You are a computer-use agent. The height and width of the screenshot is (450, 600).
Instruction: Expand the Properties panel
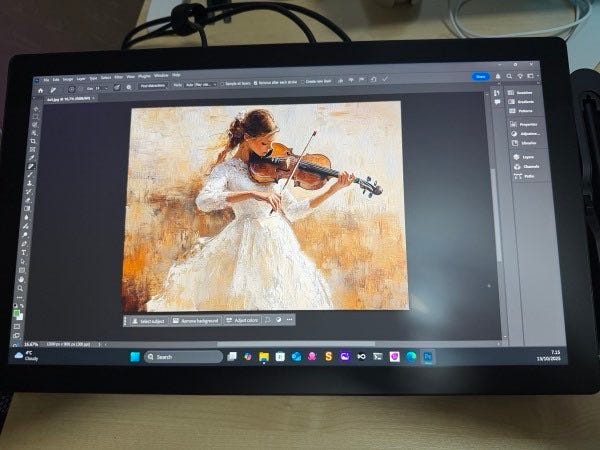point(524,124)
